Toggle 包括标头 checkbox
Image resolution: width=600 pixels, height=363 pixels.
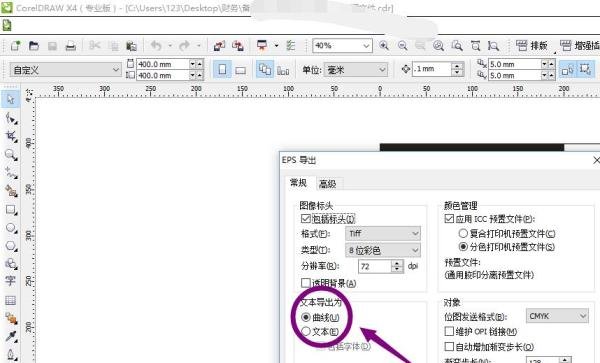click(305, 219)
